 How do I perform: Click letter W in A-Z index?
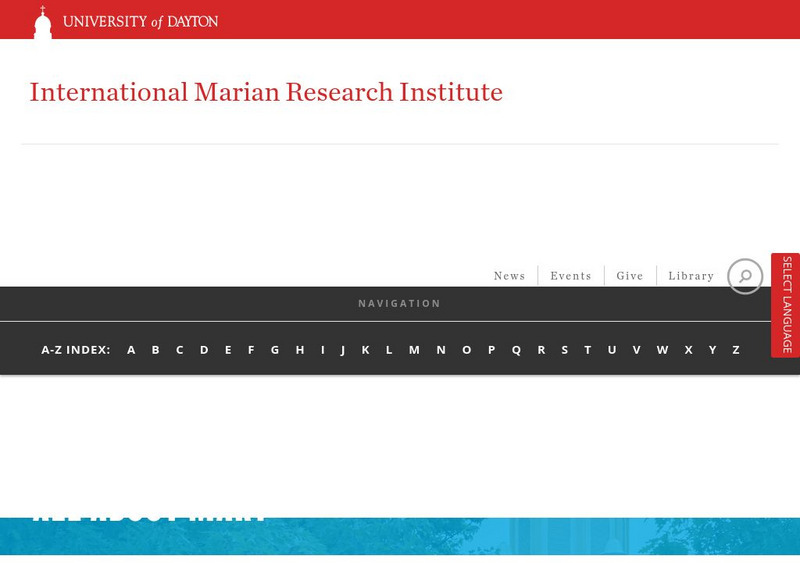pos(662,350)
